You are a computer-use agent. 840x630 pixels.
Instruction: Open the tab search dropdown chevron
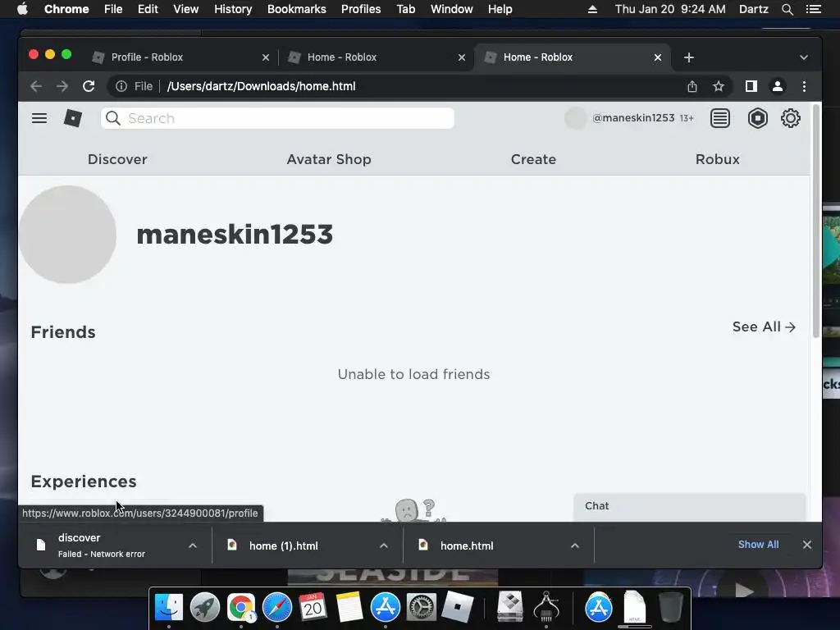pos(804,57)
